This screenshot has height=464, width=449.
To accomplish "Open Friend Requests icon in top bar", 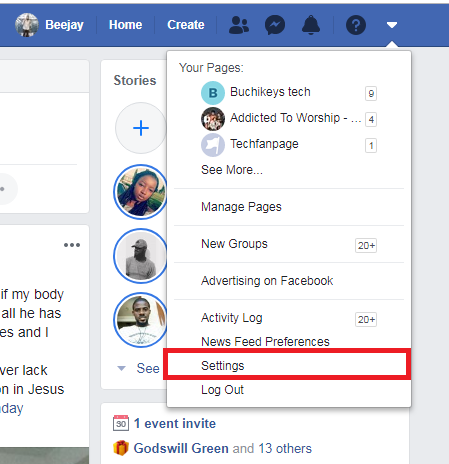I will coord(239,25).
